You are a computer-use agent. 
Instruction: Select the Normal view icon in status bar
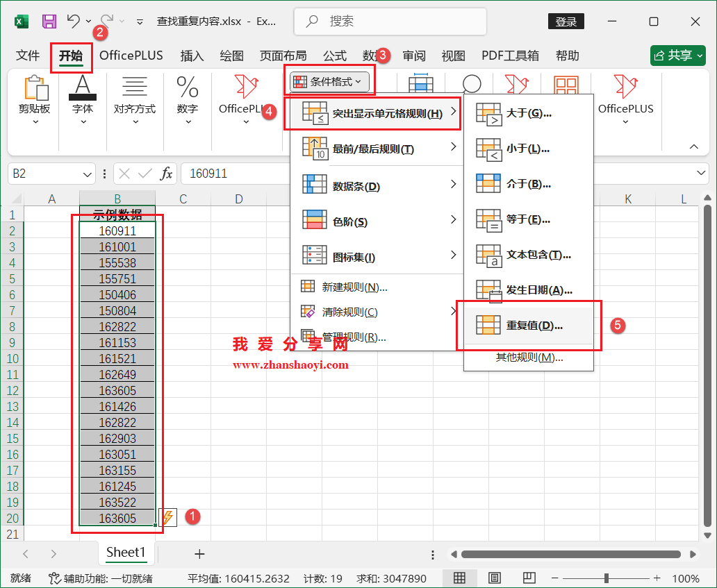461,578
